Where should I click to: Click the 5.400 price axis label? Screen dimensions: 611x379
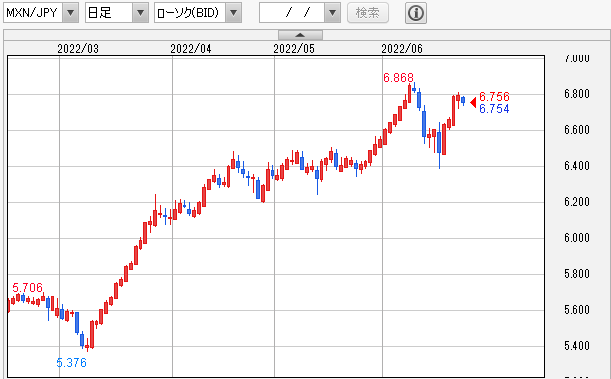(x=577, y=345)
